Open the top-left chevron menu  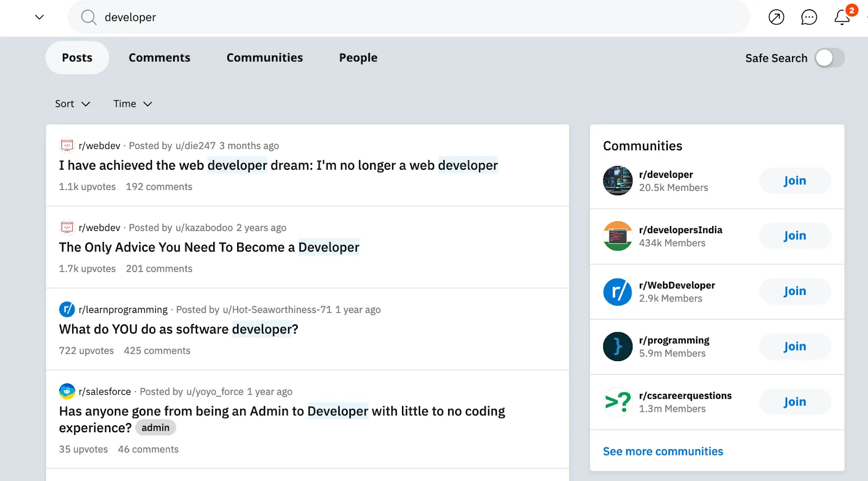pyautogui.click(x=39, y=17)
